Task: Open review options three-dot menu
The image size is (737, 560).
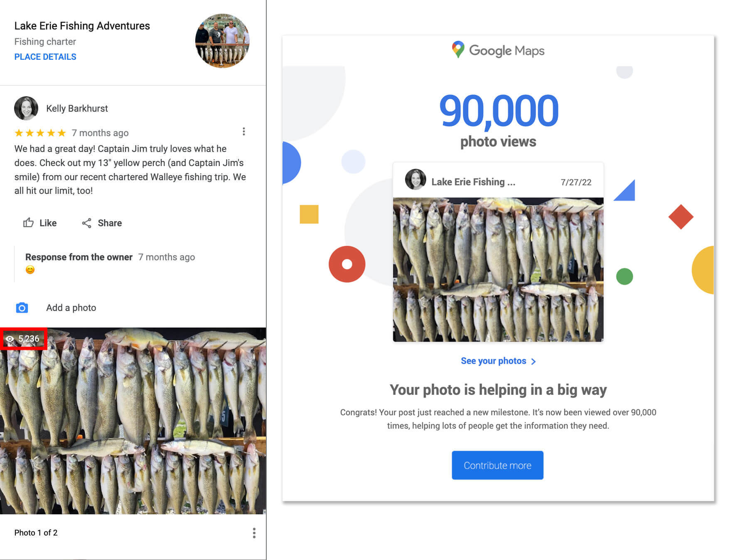Action: coord(244,132)
